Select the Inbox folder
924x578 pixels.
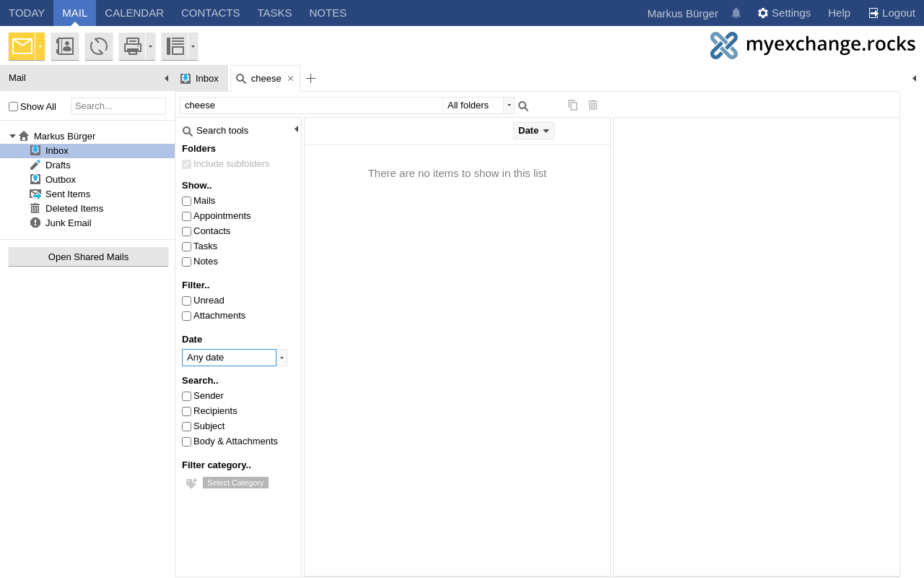pyautogui.click(x=87, y=150)
